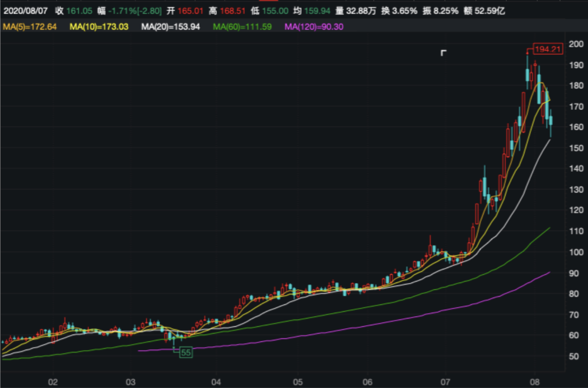
Task: Click the opening price 165.01 value
Action: point(191,11)
